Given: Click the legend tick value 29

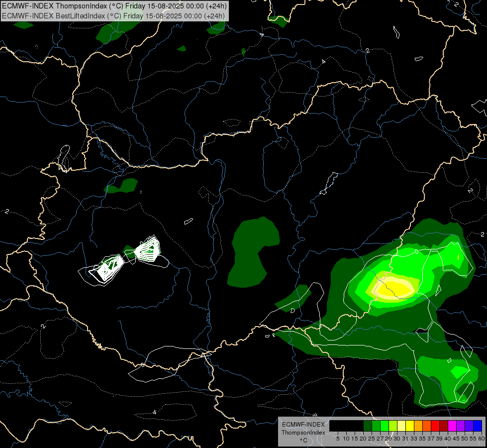Looking at the screenshot, I should tap(389, 439).
